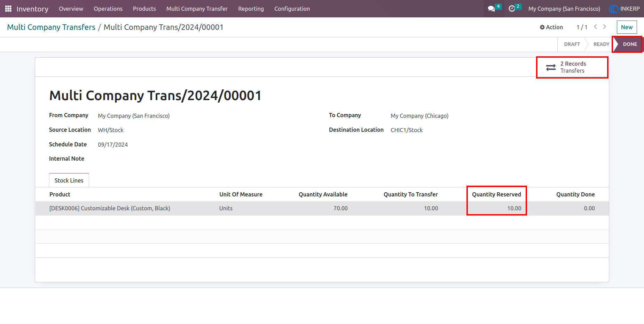This screenshot has height=324, width=644.
Task: Open the Operations menu
Action: coord(108,9)
